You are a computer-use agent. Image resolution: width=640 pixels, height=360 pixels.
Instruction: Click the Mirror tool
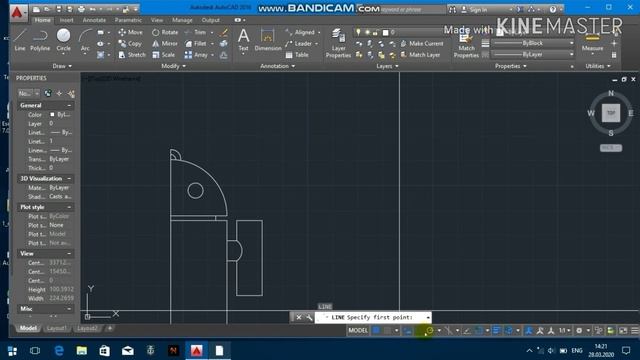coord(165,43)
